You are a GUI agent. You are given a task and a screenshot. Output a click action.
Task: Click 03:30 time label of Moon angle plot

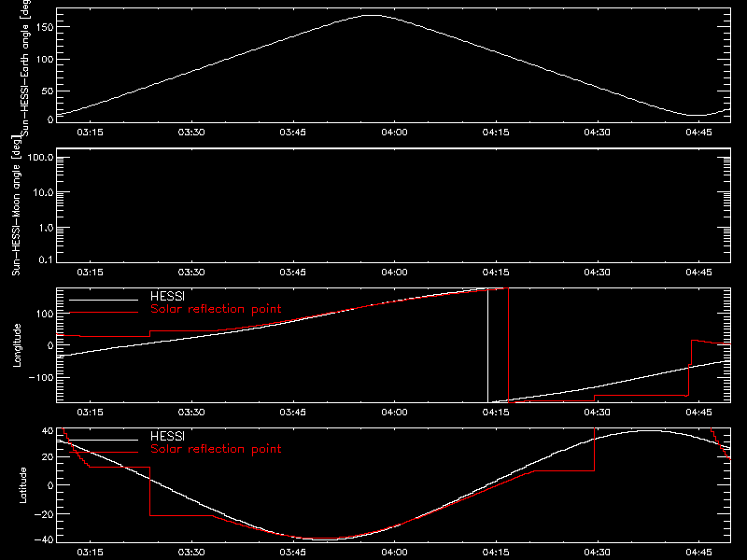(x=191, y=272)
